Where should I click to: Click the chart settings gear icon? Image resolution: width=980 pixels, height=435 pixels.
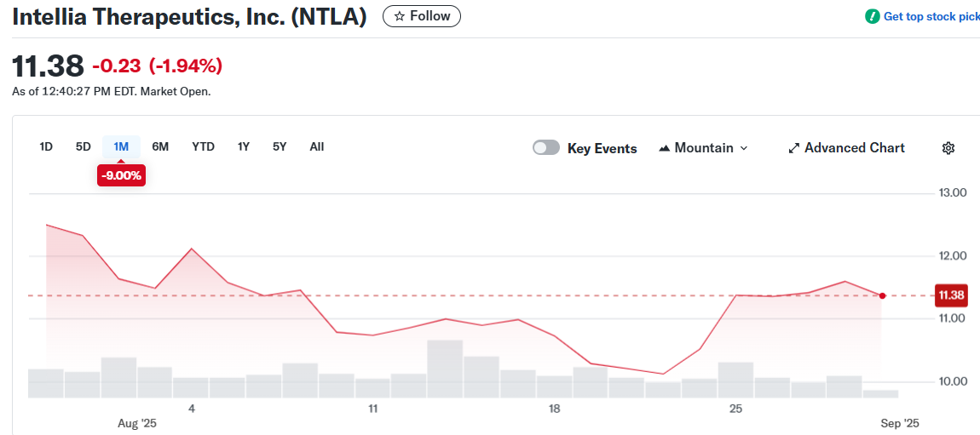click(948, 148)
